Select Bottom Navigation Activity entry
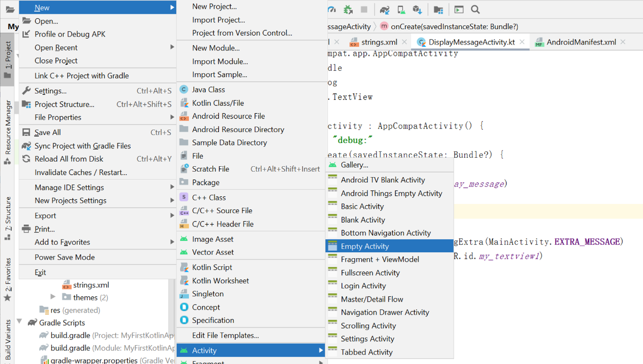The width and height of the screenshot is (643, 364). [x=389, y=232]
